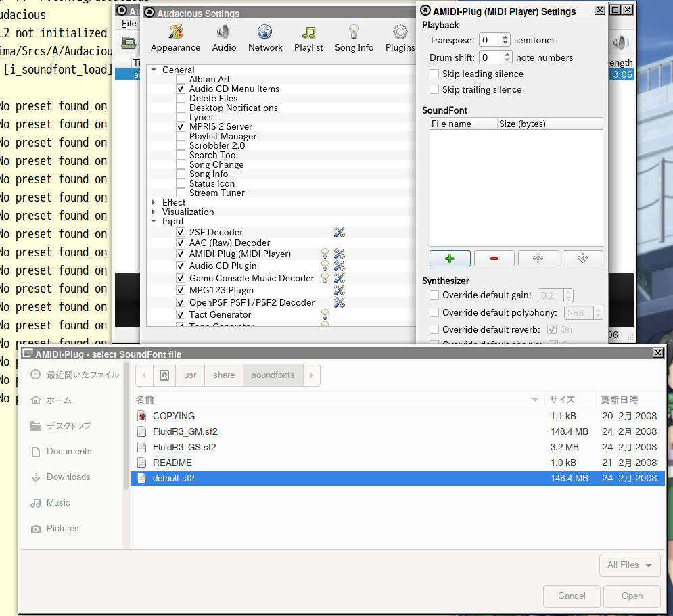Screen dimensions: 673x616
Task: Disable Audio CD Menu Items plugin
Action: pyautogui.click(x=181, y=89)
